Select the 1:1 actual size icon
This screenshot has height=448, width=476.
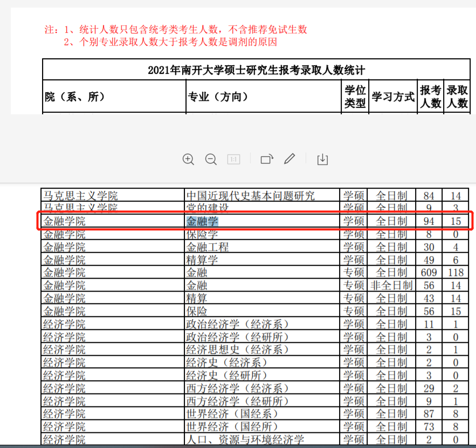coord(234,159)
